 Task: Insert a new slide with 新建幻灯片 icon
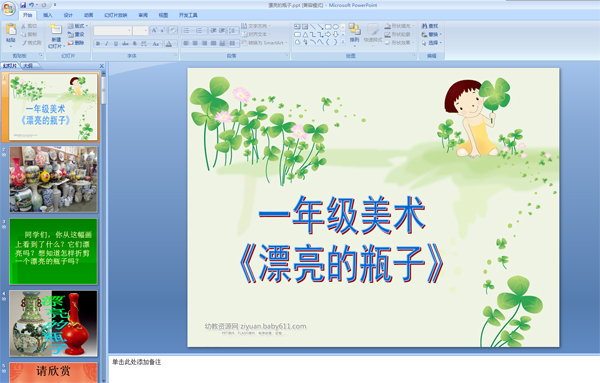56,30
